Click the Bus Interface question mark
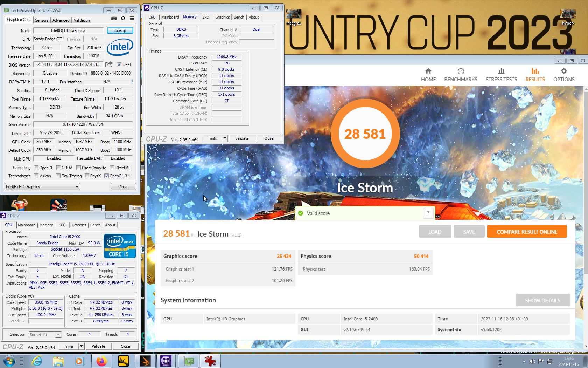This screenshot has height=368, width=588. pyautogui.click(x=132, y=82)
